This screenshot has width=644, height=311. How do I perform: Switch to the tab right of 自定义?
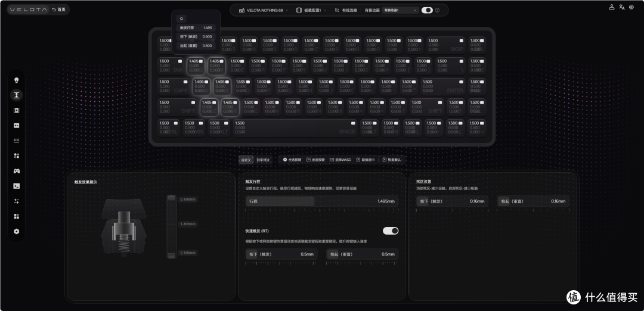(x=264, y=160)
